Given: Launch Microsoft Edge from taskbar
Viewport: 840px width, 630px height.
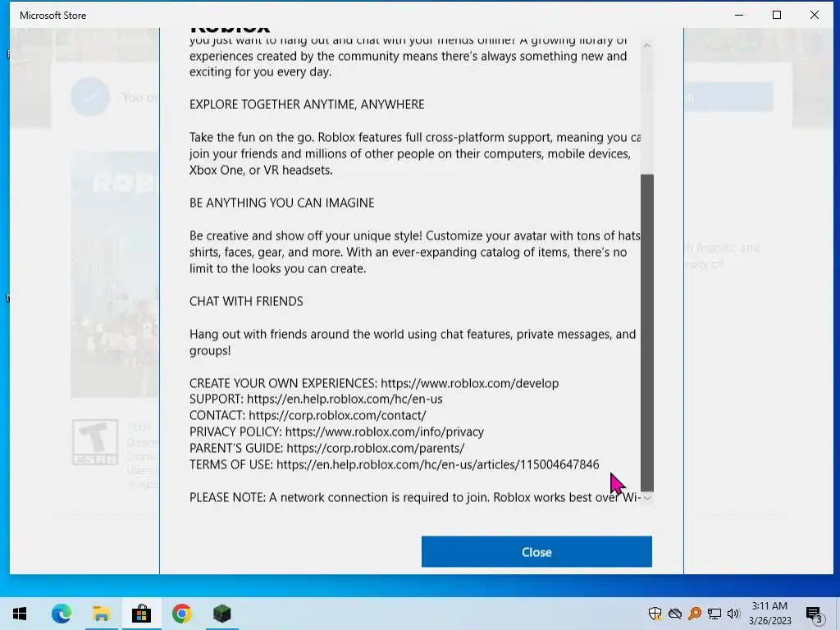Looking at the screenshot, I should [x=61, y=614].
